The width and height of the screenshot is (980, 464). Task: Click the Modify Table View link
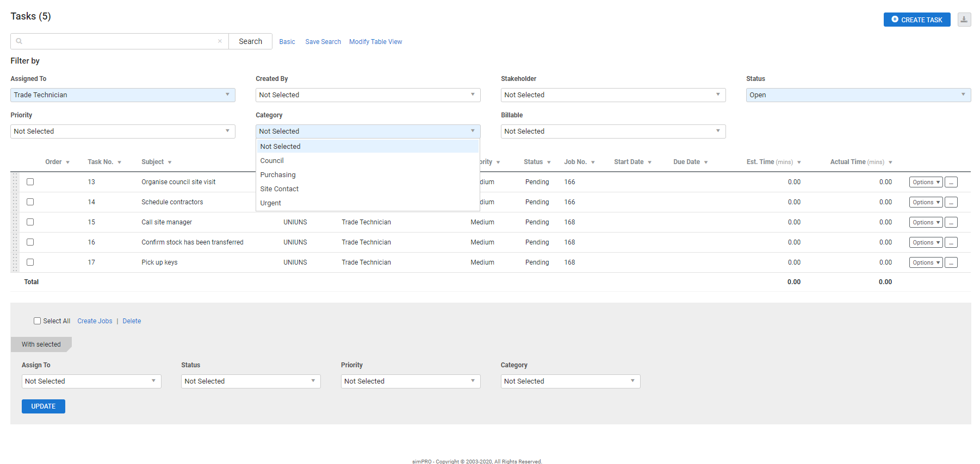375,42
